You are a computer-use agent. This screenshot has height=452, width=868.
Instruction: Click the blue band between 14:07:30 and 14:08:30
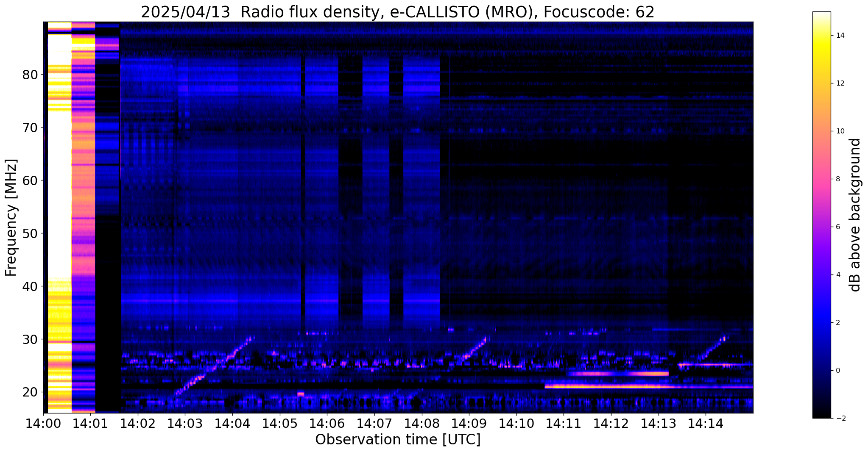tap(422, 193)
